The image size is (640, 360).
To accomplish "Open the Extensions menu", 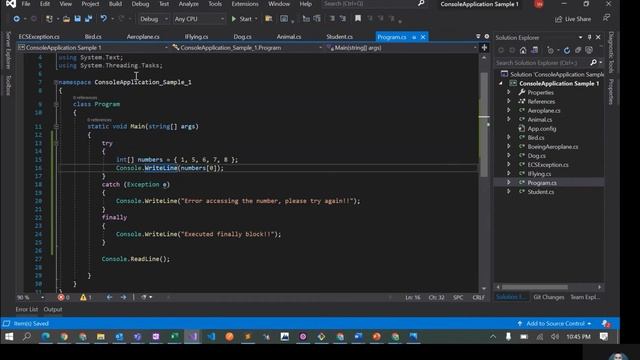I will (245, 4).
